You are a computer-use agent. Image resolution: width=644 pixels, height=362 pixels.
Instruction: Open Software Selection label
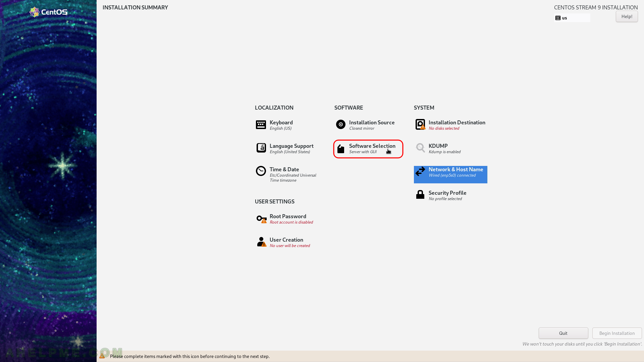[x=372, y=146]
